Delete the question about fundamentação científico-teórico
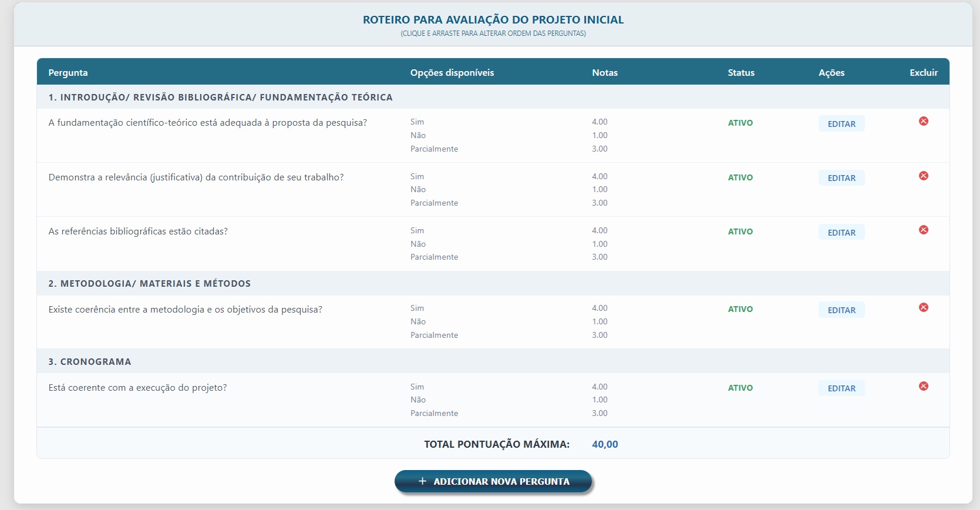This screenshot has width=980, height=510. pyautogui.click(x=923, y=121)
